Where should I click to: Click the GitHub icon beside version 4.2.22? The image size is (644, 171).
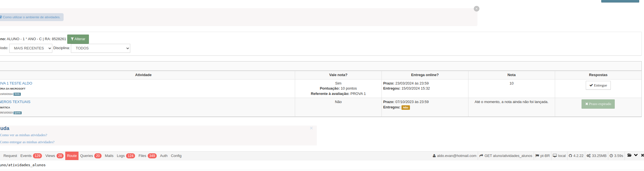(x=570, y=156)
